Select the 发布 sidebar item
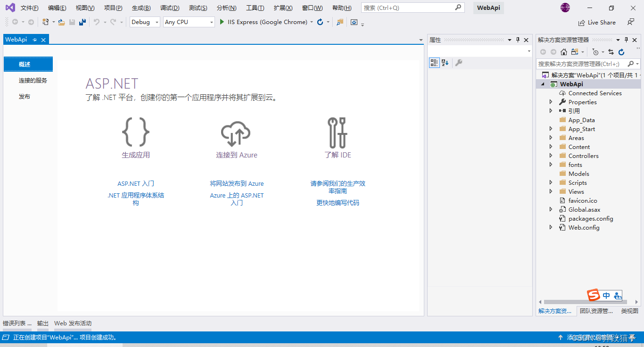The height and width of the screenshot is (347, 644). click(25, 96)
